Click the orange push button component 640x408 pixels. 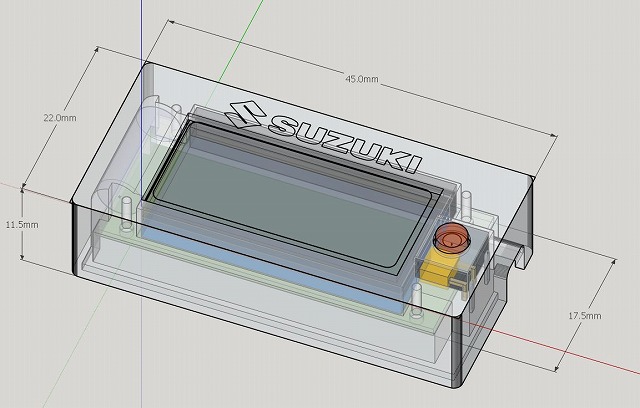click(x=452, y=239)
